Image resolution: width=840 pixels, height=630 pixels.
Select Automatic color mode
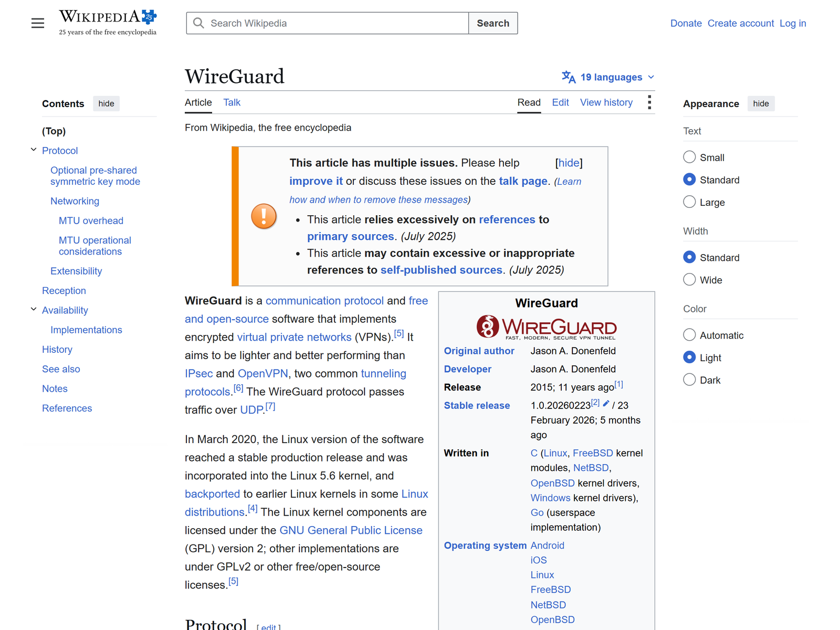pyautogui.click(x=689, y=335)
